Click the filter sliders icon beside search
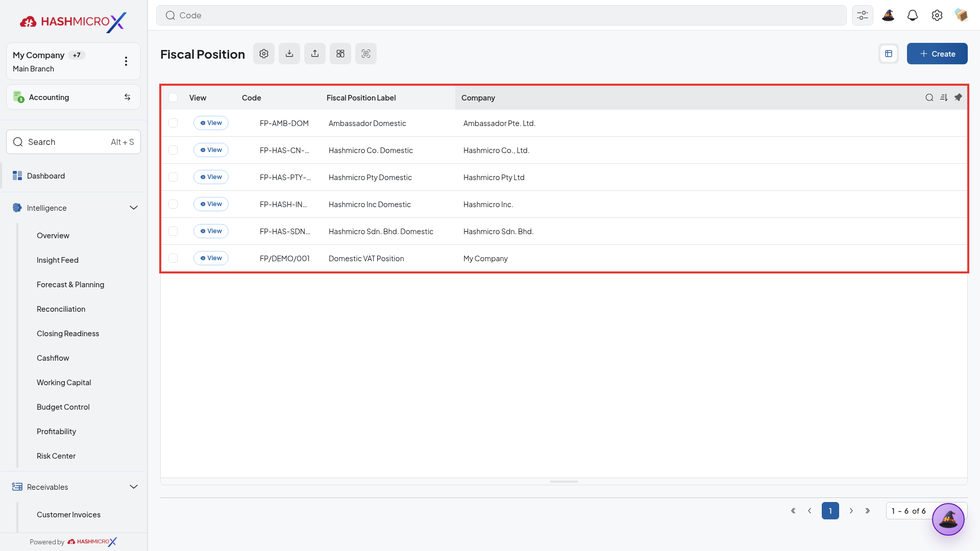This screenshot has height=551, width=980. [x=863, y=15]
